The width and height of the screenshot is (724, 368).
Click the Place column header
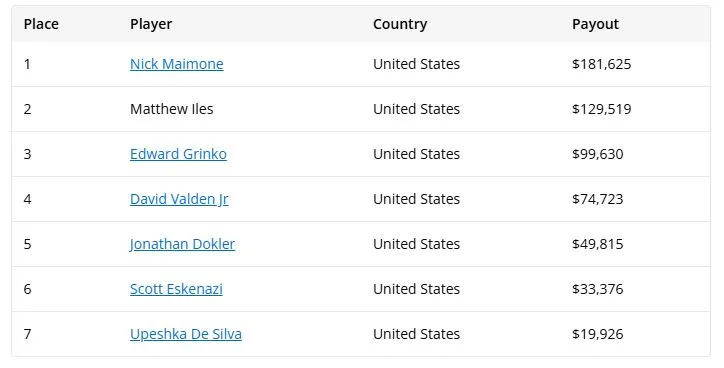tap(41, 24)
